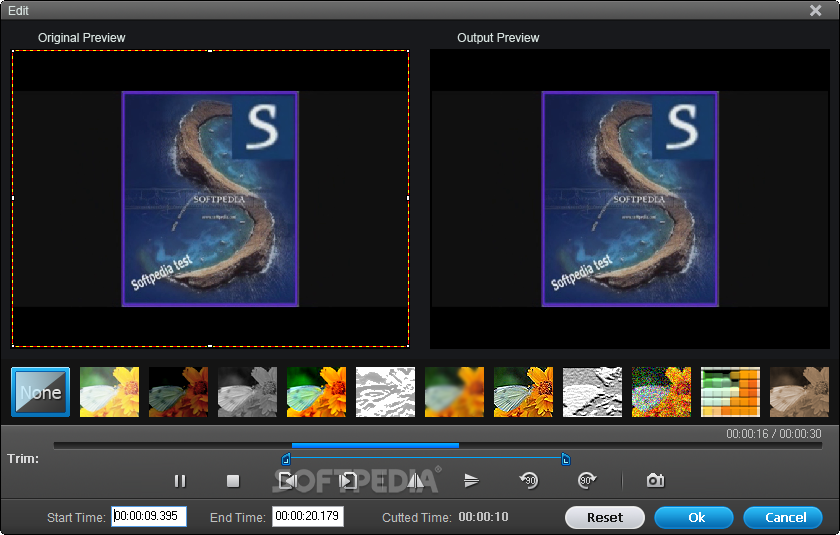
Task: Rotate 90 degrees counterclockwise
Action: point(529,480)
